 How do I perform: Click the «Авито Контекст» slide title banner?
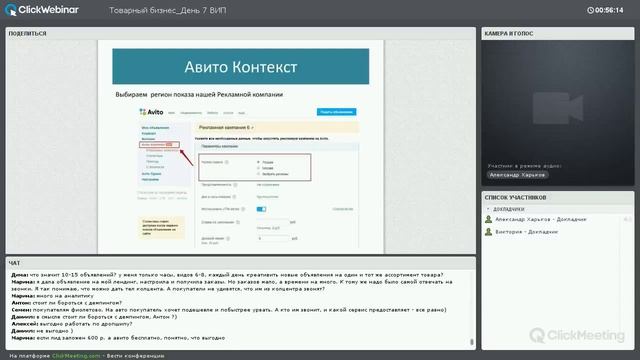click(x=240, y=67)
